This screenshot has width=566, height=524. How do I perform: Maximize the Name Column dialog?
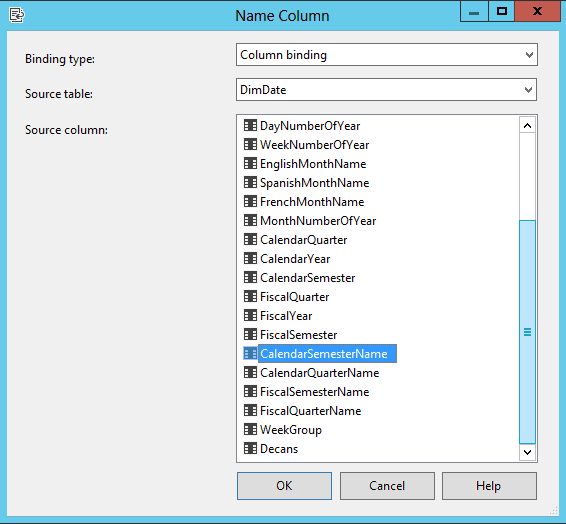pos(502,11)
